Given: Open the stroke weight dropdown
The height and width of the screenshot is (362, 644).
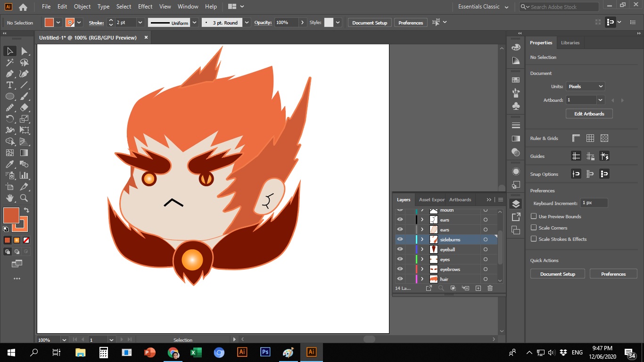Looking at the screenshot, I should 140,23.
